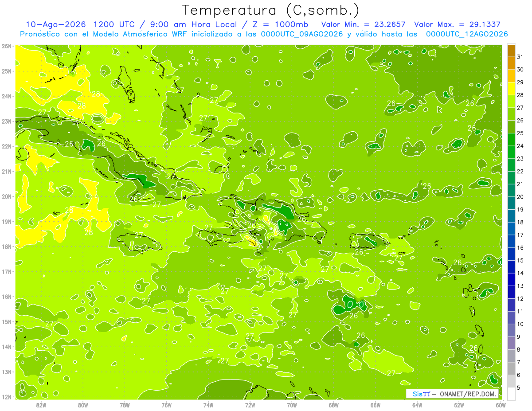Click the latitude label 12N
Image resolution: width=532 pixels, height=411 pixels.
tap(7, 397)
